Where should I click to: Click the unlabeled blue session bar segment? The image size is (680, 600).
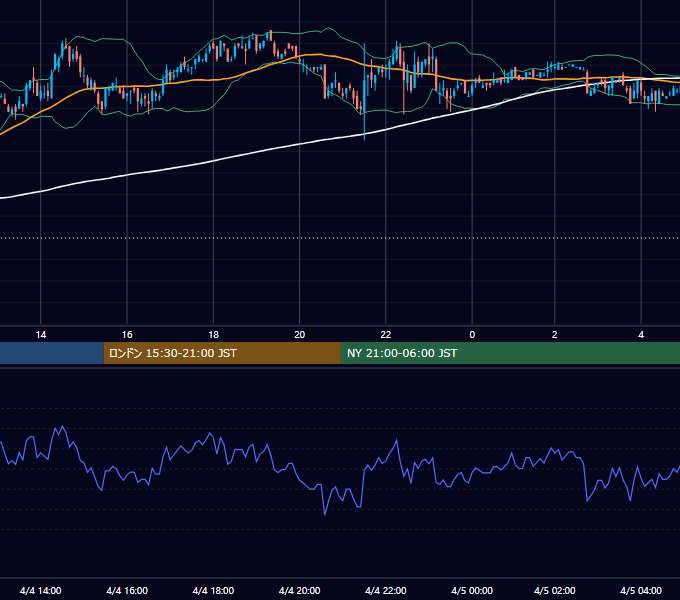pyautogui.click(x=52, y=353)
